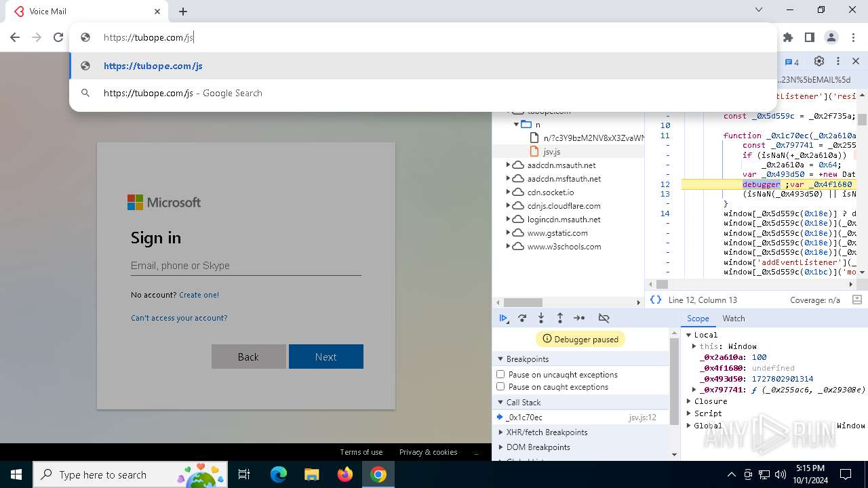The image size is (868, 488).
Task: Open 'Can't access your account?' link
Action: point(179,318)
